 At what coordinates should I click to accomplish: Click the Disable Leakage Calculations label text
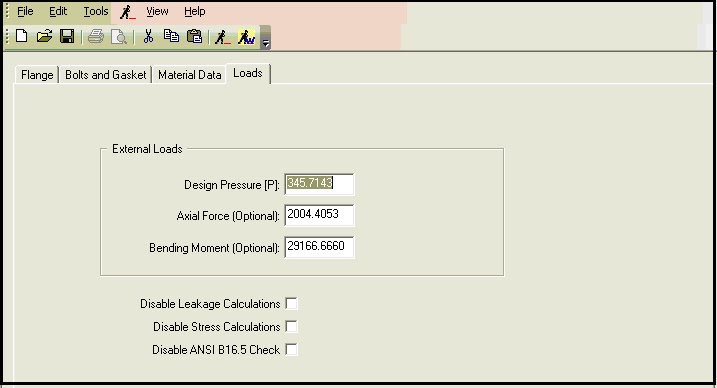(x=210, y=304)
